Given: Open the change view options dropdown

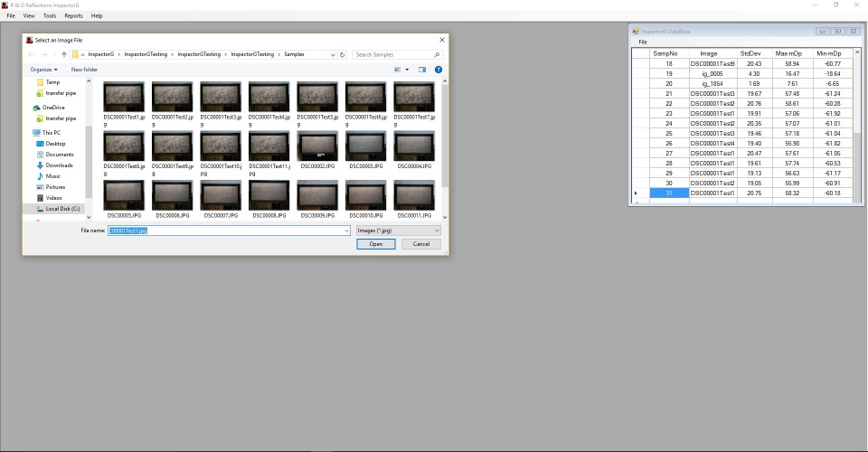Looking at the screenshot, I should pos(408,70).
